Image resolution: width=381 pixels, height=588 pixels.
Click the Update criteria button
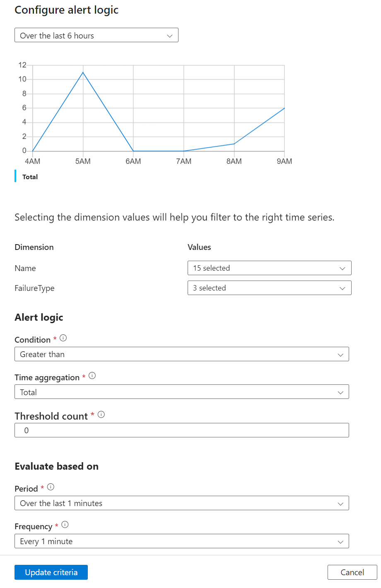(x=51, y=572)
